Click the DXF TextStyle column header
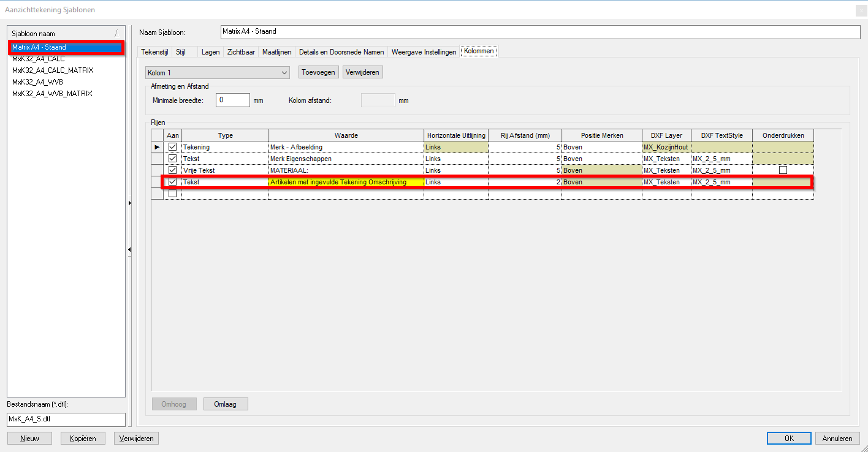 (721, 135)
